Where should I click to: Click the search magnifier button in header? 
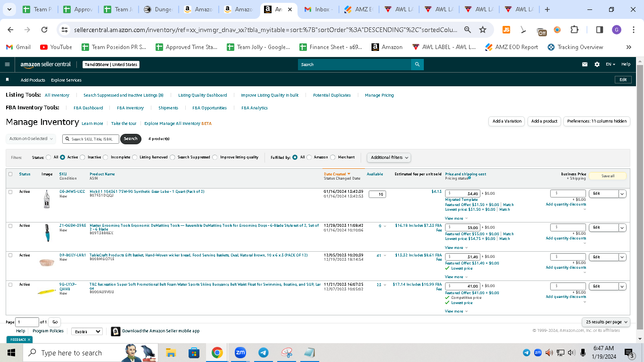tap(417, 65)
